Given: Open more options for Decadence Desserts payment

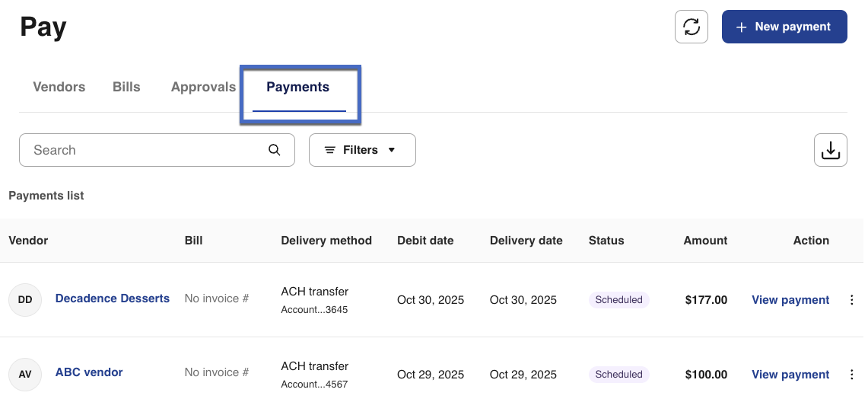Looking at the screenshot, I should click(851, 300).
